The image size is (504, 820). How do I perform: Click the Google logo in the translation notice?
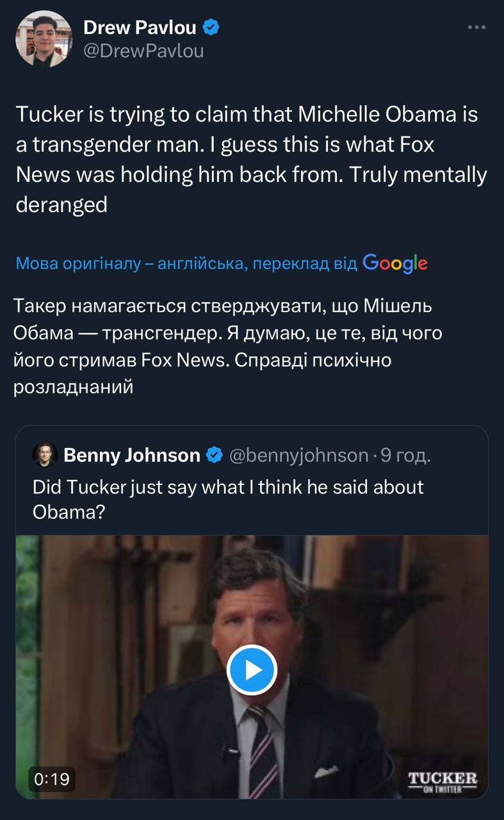pyautogui.click(x=395, y=263)
